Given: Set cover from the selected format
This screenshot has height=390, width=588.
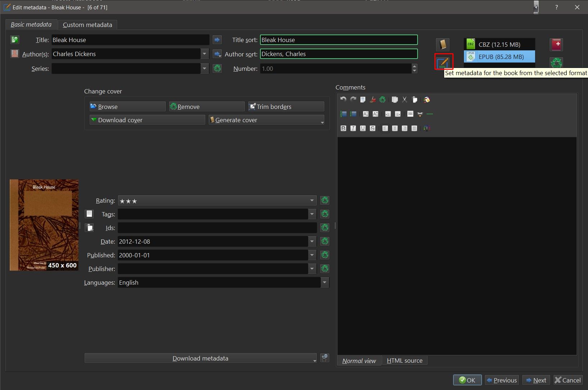Looking at the screenshot, I should [x=443, y=45].
